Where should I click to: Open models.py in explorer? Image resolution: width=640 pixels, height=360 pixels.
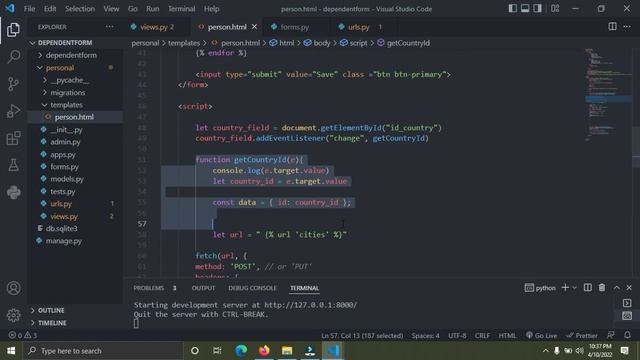67,179
